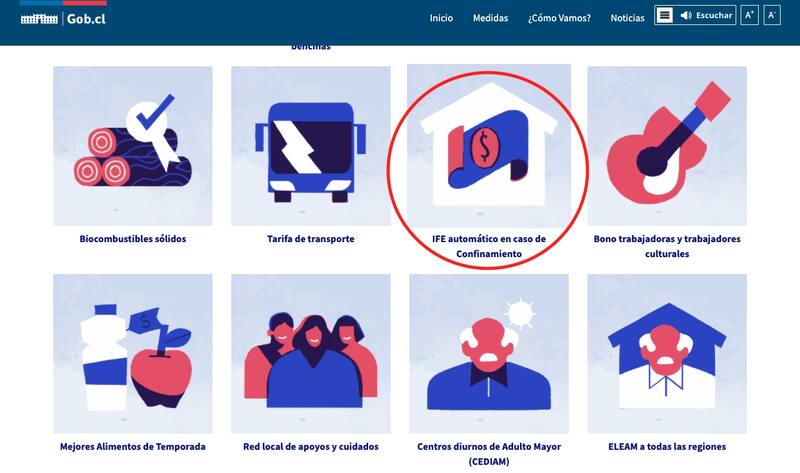Go to Inicio in the navigation
Image resolution: width=800 pixels, height=473 pixels.
(x=441, y=18)
